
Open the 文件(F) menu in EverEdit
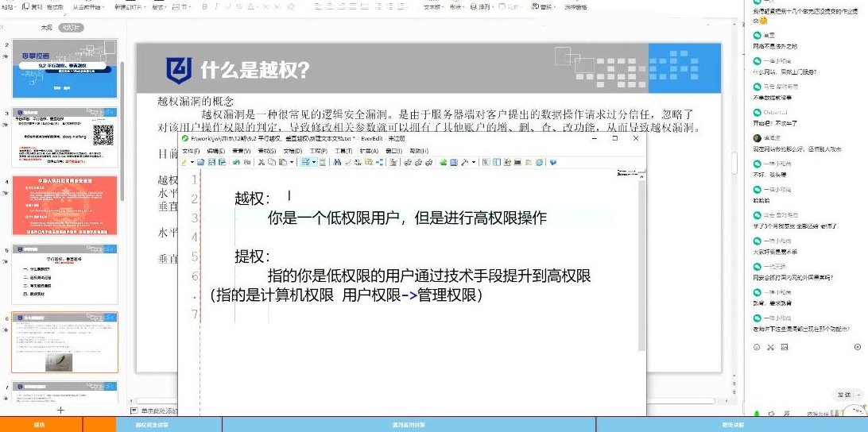click(x=191, y=151)
